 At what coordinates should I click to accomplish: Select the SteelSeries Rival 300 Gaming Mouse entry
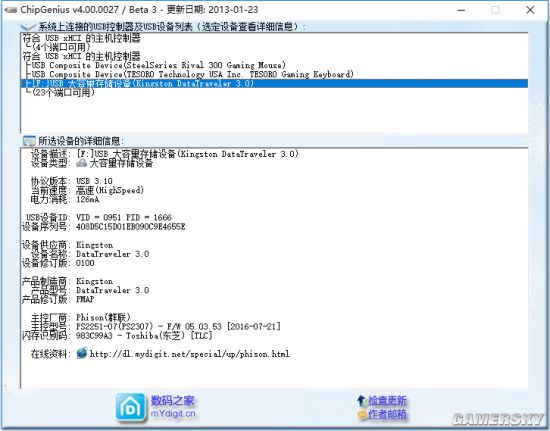(158, 65)
